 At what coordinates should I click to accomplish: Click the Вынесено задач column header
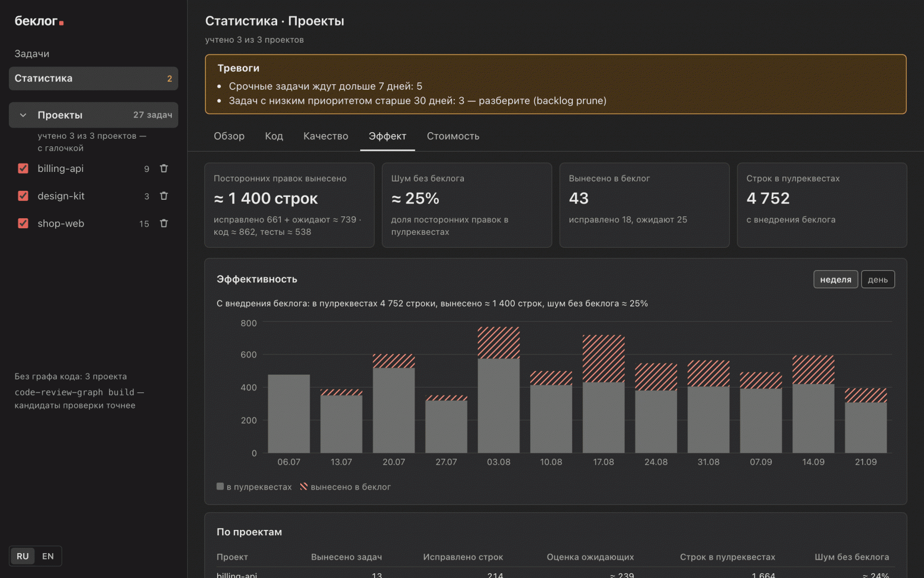[346, 557]
